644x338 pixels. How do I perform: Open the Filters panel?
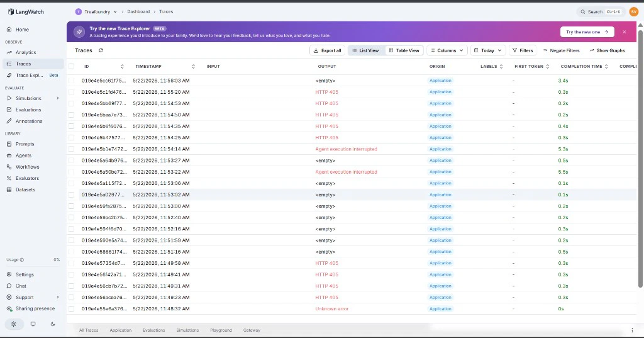point(523,50)
